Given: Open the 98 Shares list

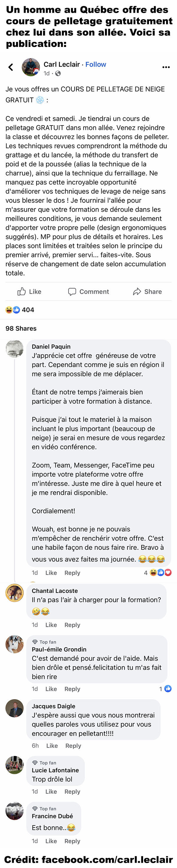Looking at the screenshot, I should 21,328.
